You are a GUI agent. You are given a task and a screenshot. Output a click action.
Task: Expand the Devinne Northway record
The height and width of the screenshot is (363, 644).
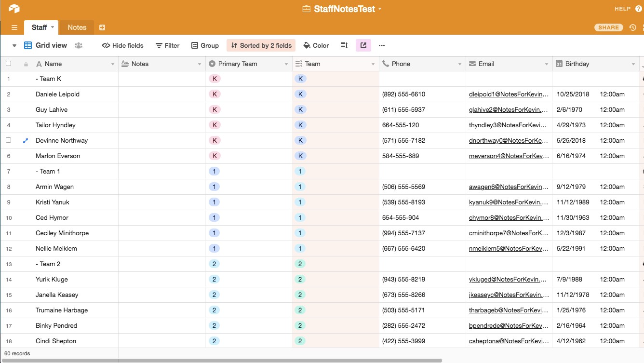point(26,140)
